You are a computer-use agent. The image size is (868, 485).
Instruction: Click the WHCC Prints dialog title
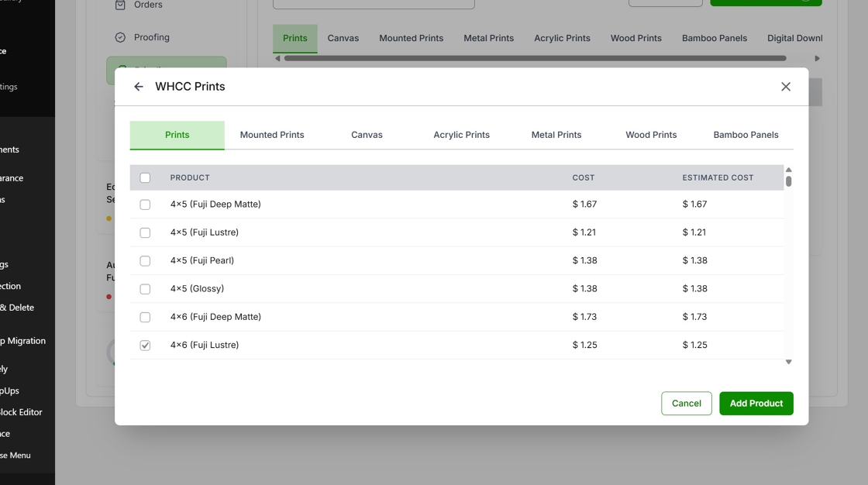click(x=190, y=87)
